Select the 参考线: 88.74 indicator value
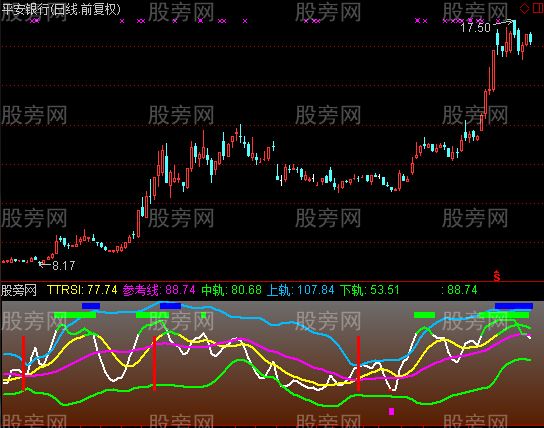This screenshot has width=544, height=428. coord(159,290)
